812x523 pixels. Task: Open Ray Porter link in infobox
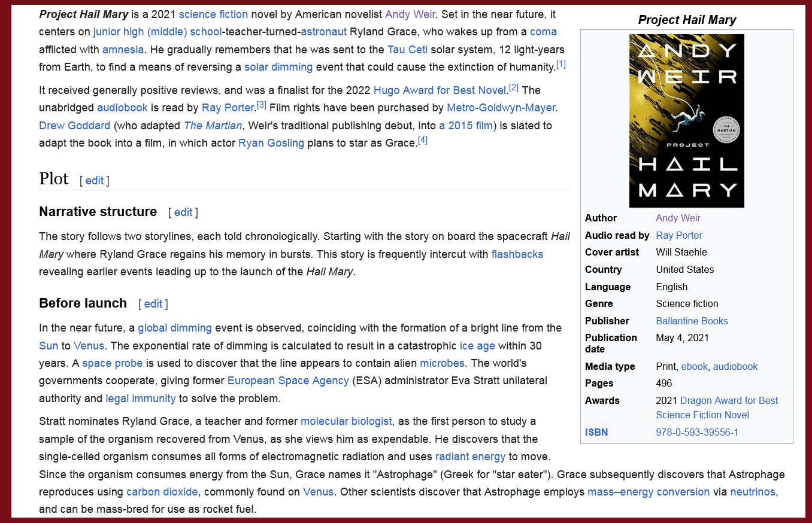tap(679, 236)
